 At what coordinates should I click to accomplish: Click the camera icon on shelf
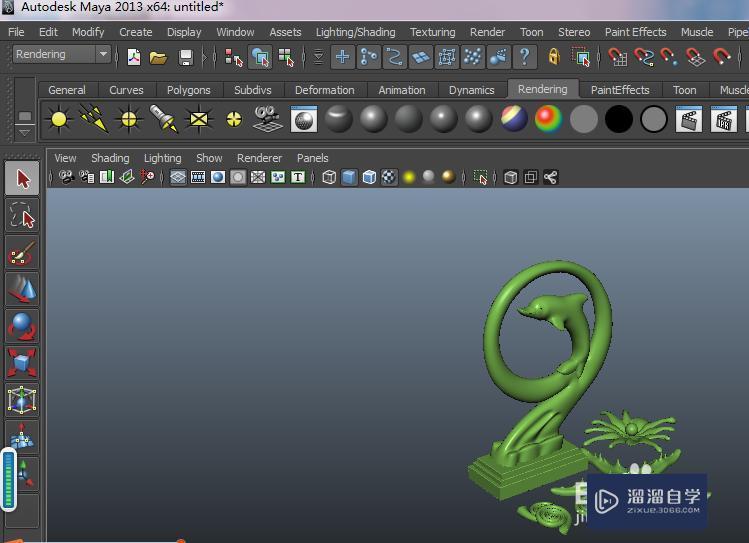(x=266, y=120)
